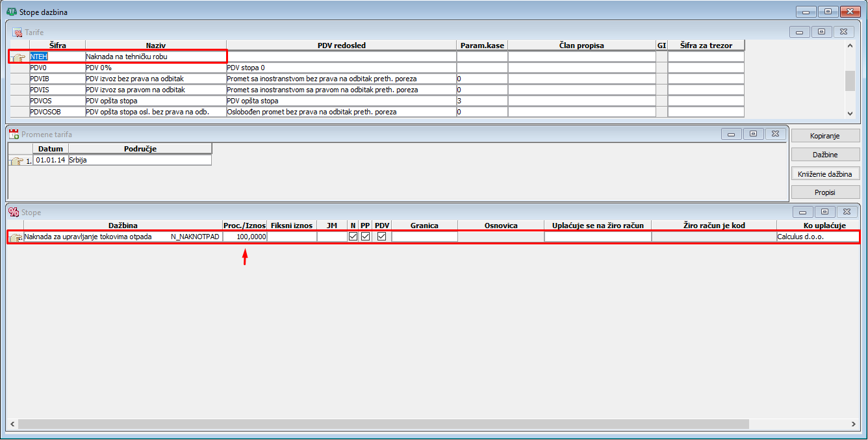Image resolution: width=868 pixels, height=440 pixels.
Task: Click the Promene tarifa calendar icon
Action: (14, 135)
